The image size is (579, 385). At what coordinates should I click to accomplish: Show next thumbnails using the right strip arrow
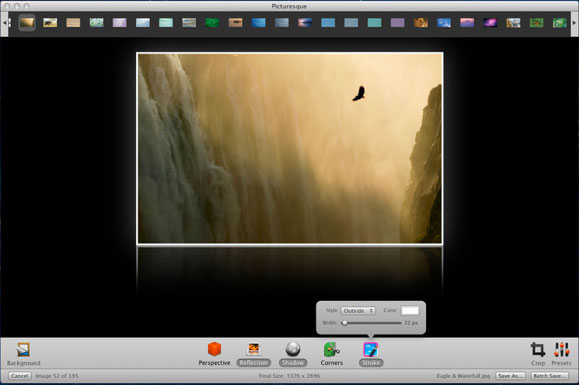pos(574,23)
